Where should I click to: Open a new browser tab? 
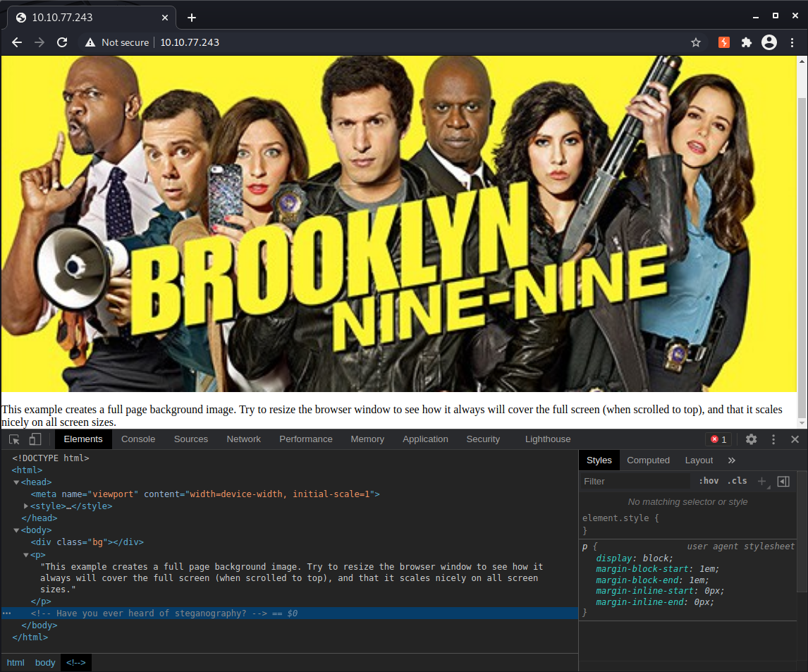(192, 18)
